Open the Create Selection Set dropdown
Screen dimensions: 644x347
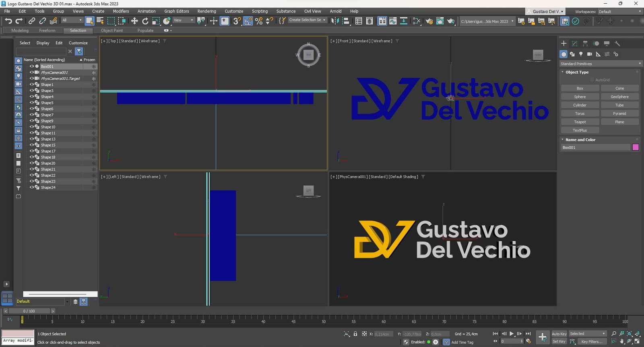pyautogui.click(x=307, y=20)
